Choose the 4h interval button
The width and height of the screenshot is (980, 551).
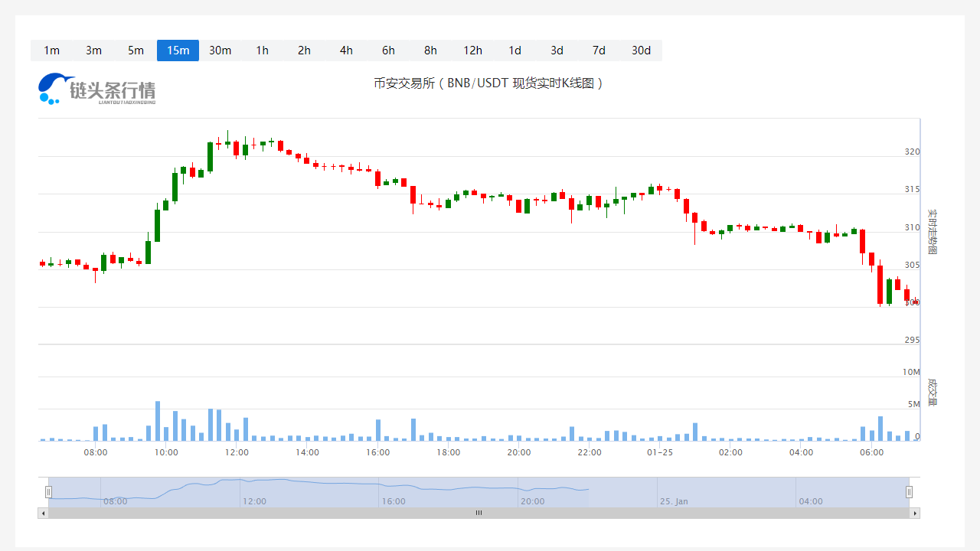click(346, 51)
